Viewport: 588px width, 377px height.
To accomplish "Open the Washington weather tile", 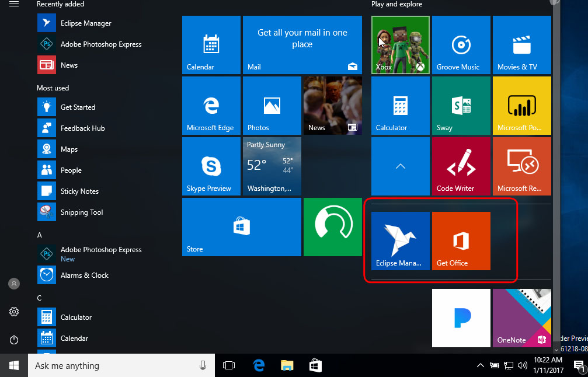I will (x=272, y=166).
